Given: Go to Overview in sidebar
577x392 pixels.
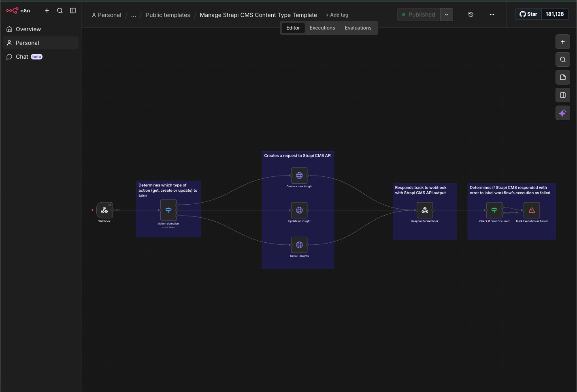Looking at the screenshot, I should pyautogui.click(x=40, y=29).
